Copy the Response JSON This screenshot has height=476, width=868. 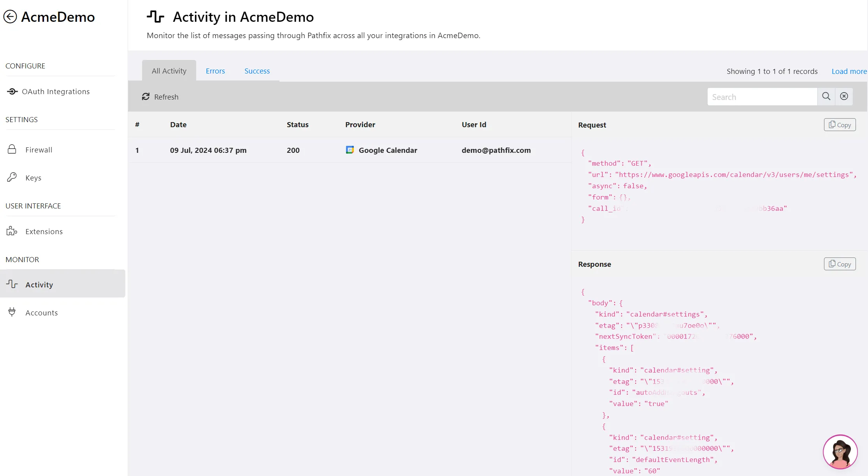coord(840,264)
